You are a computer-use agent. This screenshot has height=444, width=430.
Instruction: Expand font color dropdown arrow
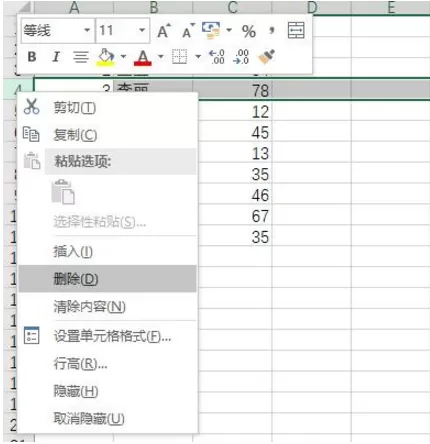(161, 56)
